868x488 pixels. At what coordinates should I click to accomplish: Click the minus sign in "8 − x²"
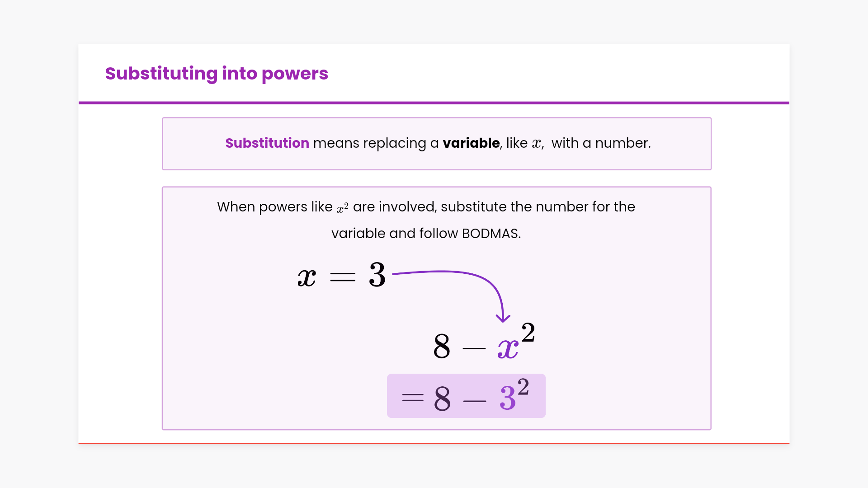(x=474, y=348)
